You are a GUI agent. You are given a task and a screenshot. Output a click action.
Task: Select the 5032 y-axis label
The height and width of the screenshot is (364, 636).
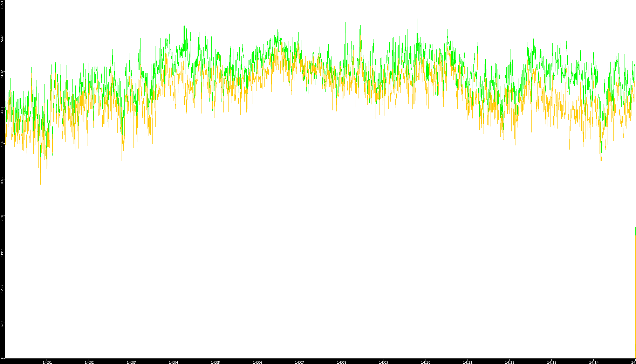point(2,74)
